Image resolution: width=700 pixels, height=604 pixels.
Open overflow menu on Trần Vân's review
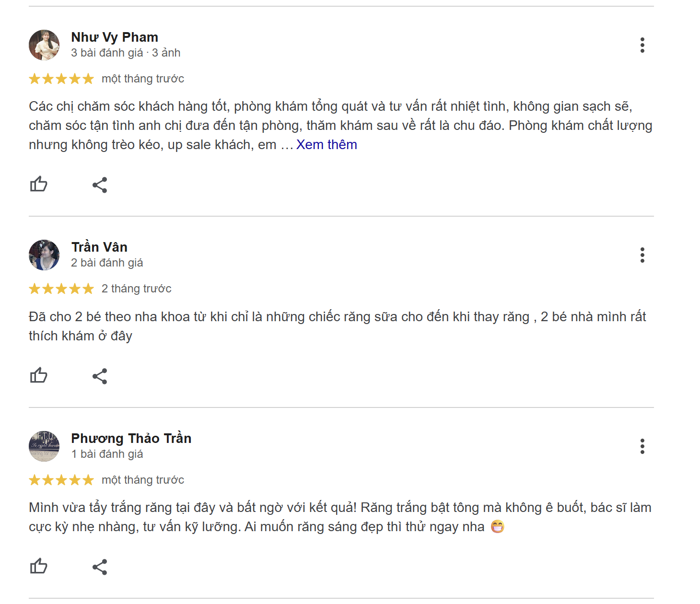click(642, 256)
